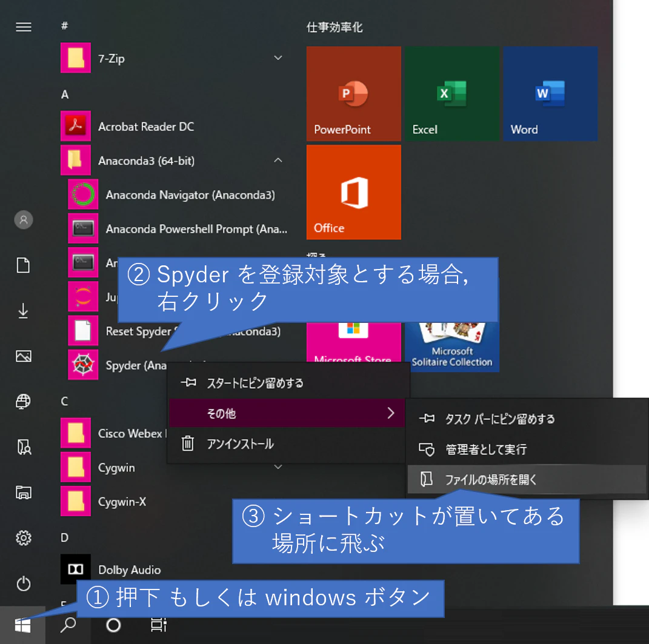Screen dimensions: 649x644
Task: Open the hamburger menu atop the sidebar
Action: click(23, 27)
